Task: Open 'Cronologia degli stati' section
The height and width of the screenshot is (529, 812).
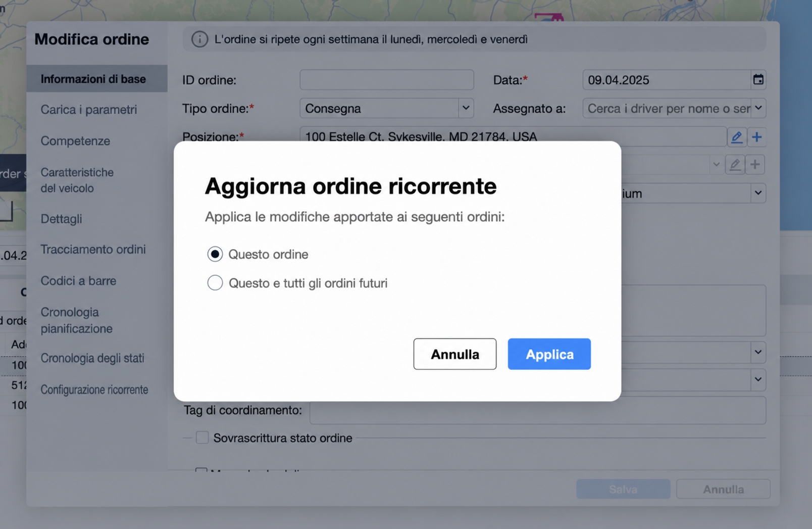Action: [92, 358]
